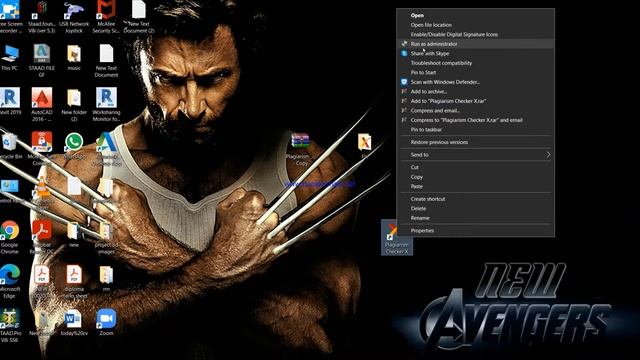The height and width of the screenshot is (360, 640).
Task: Open the project images folder
Action: [x=106, y=238]
